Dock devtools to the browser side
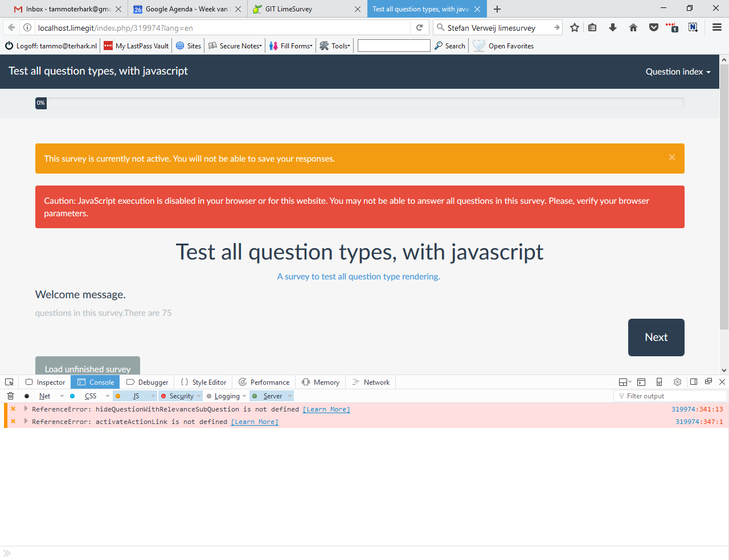Viewport: 729px width, 560px height. 694,382
